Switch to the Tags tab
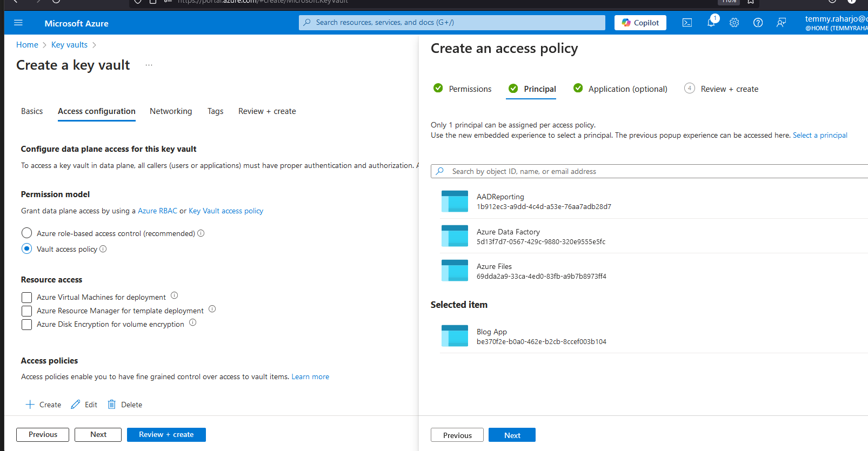Image resolution: width=868 pixels, height=451 pixels. coord(215,111)
